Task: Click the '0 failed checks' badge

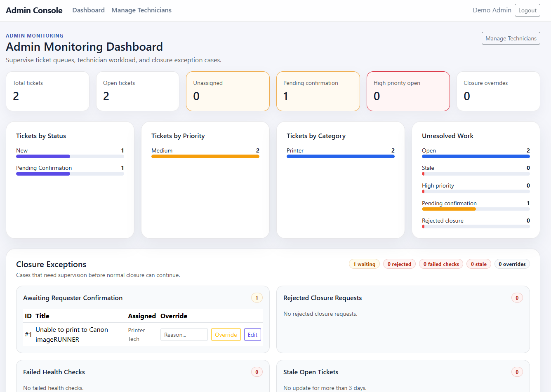Action: coord(441,264)
